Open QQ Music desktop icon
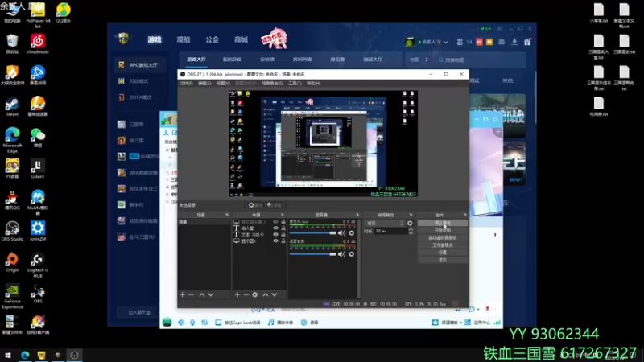644x362 pixels. tap(63, 13)
